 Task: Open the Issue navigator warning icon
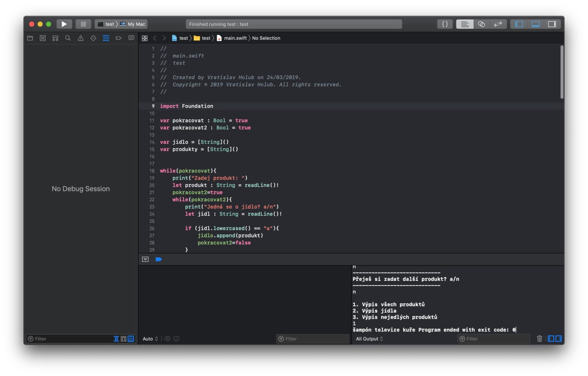pos(80,38)
